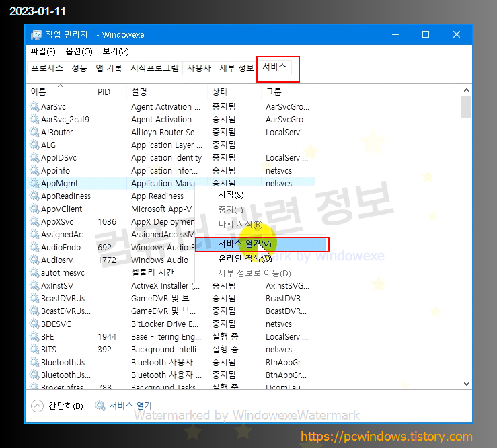Click the scrollbar down arrow
The height and width of the screenshot is (448, 497).
(466, 384)
